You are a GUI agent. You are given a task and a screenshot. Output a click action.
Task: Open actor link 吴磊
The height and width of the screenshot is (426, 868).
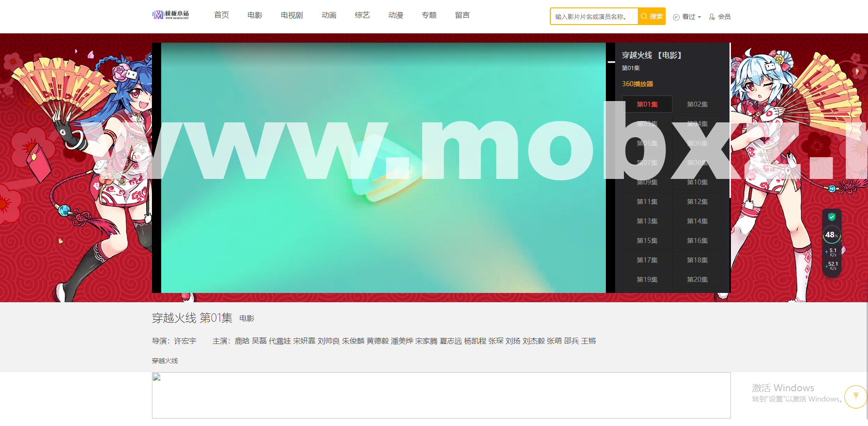(259, 341)
